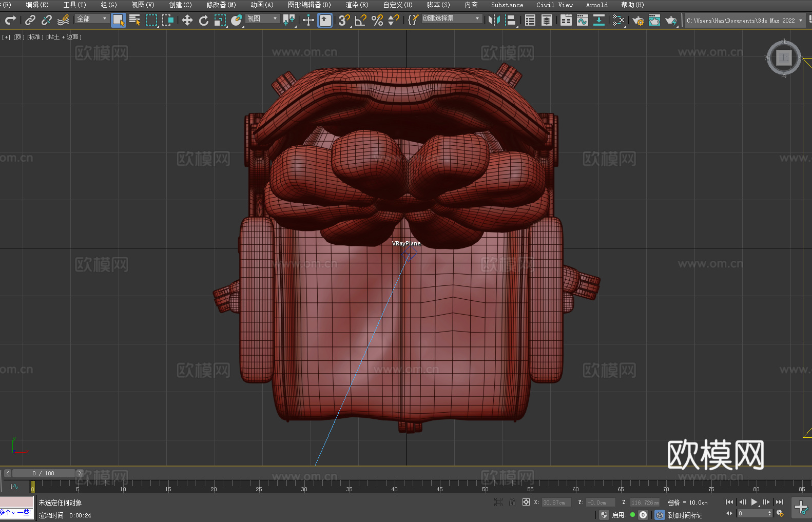Select the Move tool
The width and height of the screenshot is (812, 522).
point(187,20)
